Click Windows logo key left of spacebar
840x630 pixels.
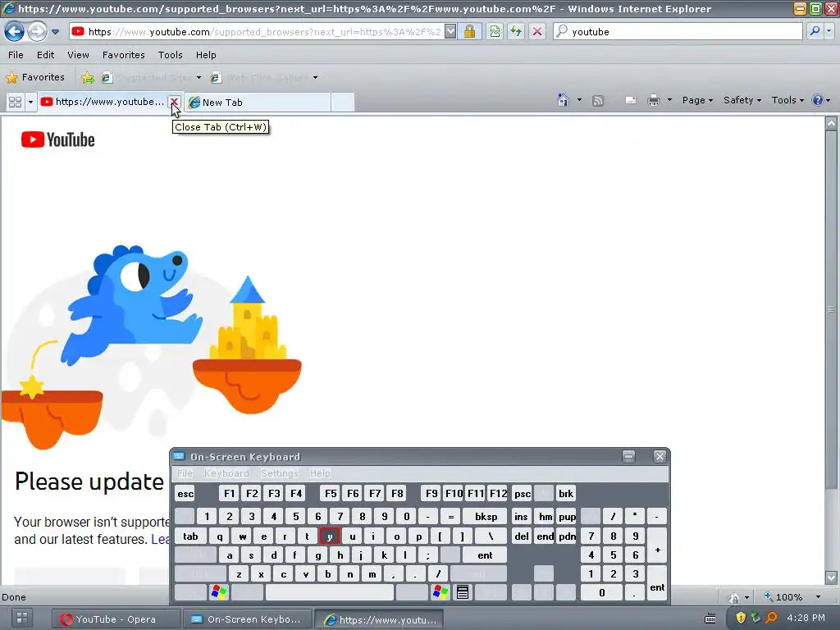coord(218,592)
